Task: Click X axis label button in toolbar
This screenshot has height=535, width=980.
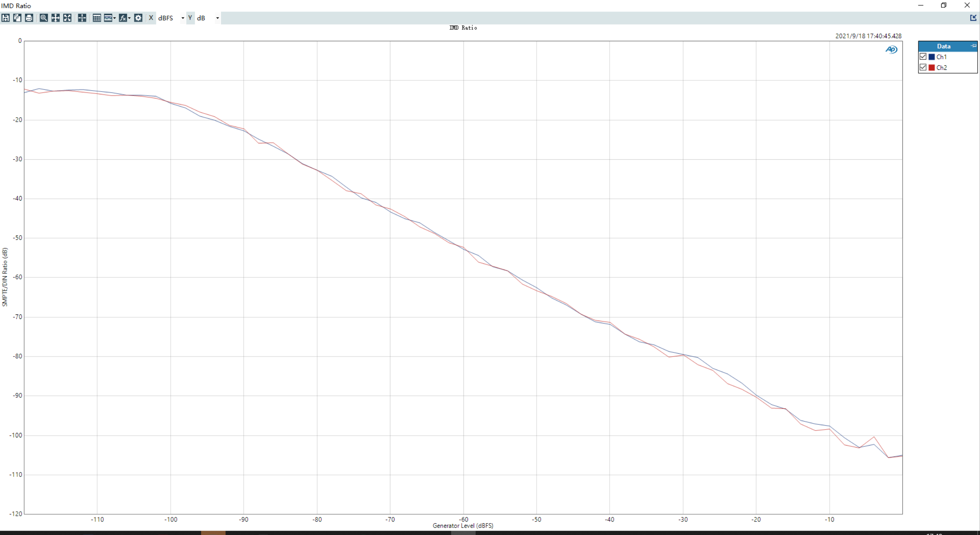Action: click(x=151, y=18)
